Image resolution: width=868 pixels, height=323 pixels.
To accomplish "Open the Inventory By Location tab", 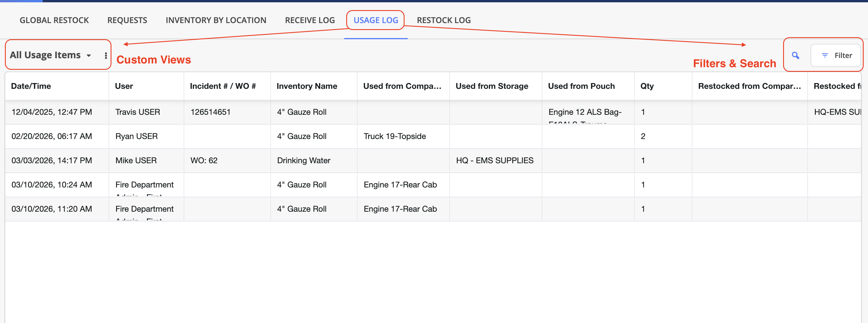I will (216, 20).
